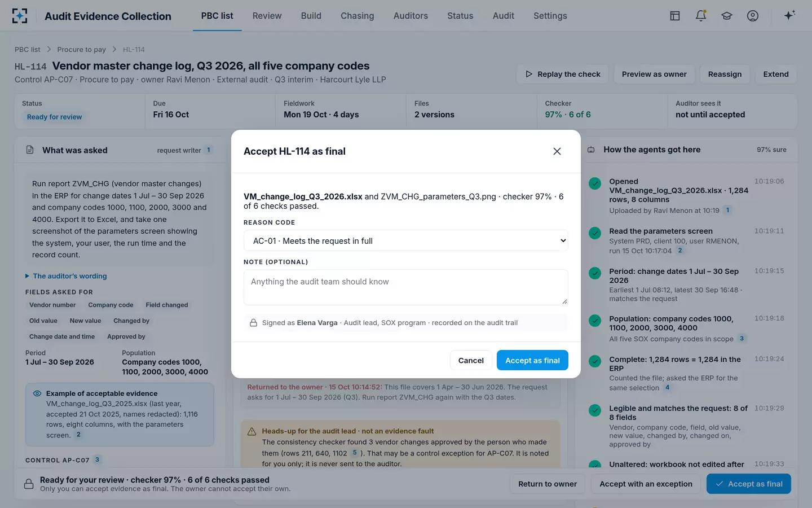Click the green check beside Legible and matches the request
Image resolution: width=812 pixels, height=508 pixels.
595,410
